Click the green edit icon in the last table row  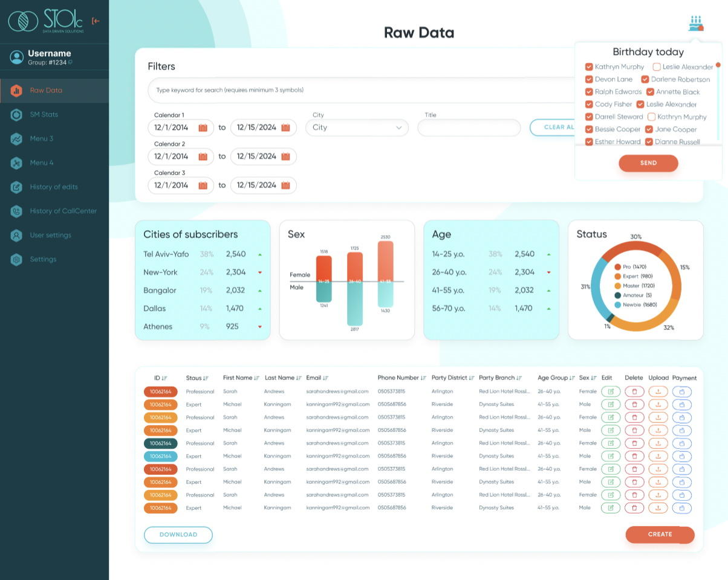611,508
